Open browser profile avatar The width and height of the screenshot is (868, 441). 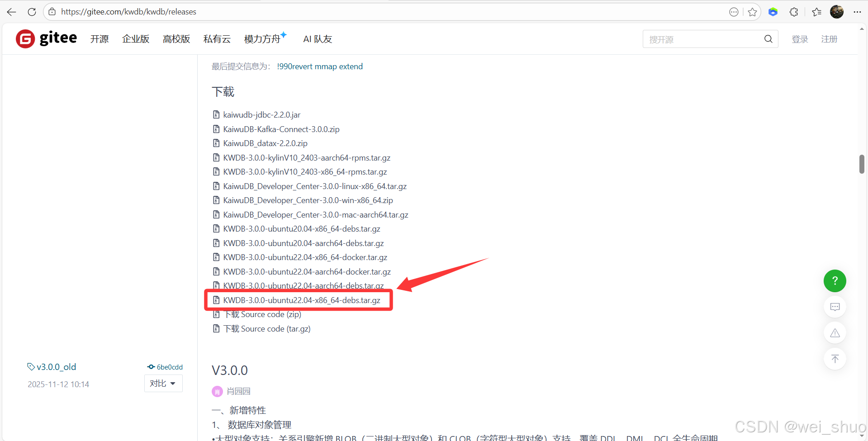[837, 12]
